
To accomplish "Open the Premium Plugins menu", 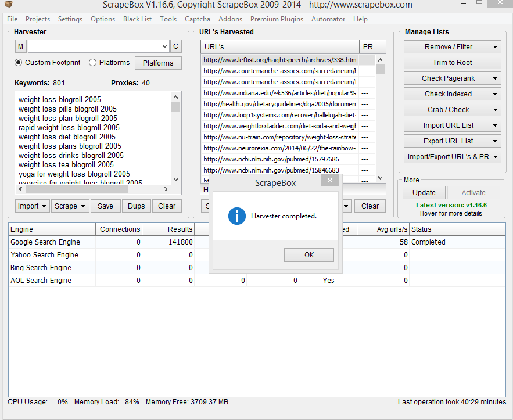I will click(277, 19).
